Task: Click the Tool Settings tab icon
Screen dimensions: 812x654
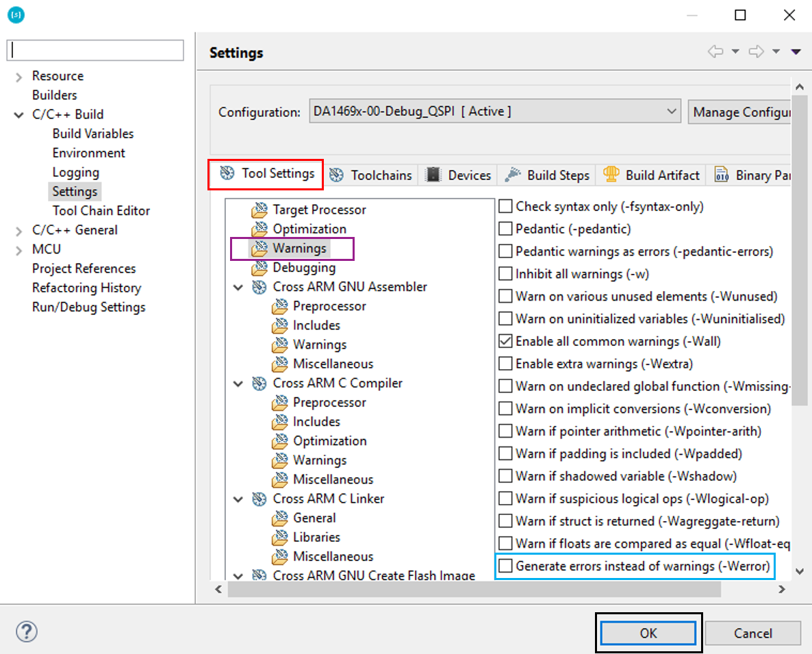Action: pyautogui.click(x=227, y=173)
